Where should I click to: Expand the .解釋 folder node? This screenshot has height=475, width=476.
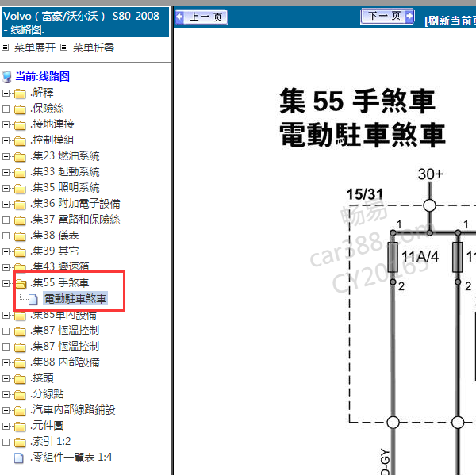6,93
